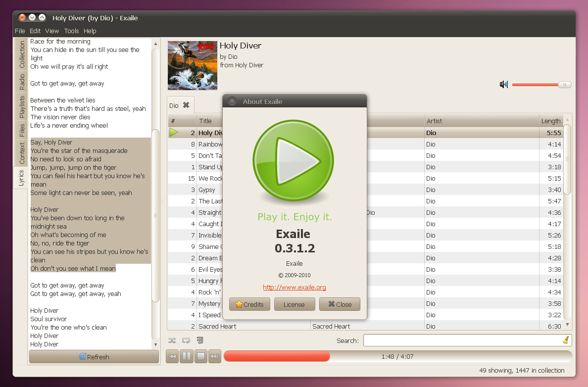Screen dimensions: 588x387
Task: Select the Rainbow track row
Action: click(x=366, y=145)
